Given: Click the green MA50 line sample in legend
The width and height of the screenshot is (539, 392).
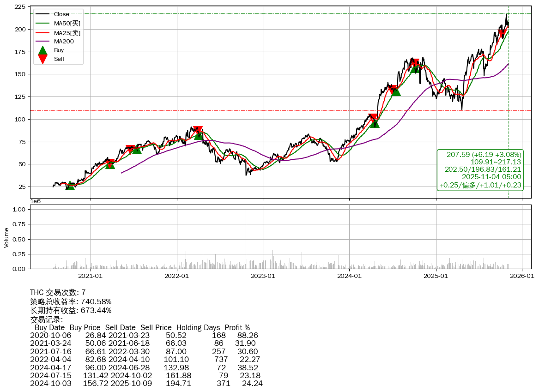Looking at the screenshot, I should coord(42,24).
